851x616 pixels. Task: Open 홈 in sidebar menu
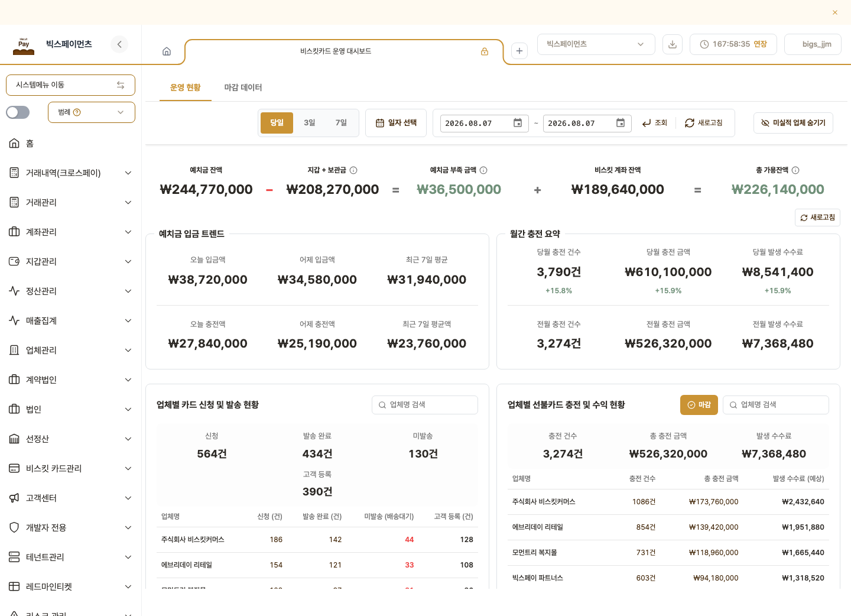[71, 143]
